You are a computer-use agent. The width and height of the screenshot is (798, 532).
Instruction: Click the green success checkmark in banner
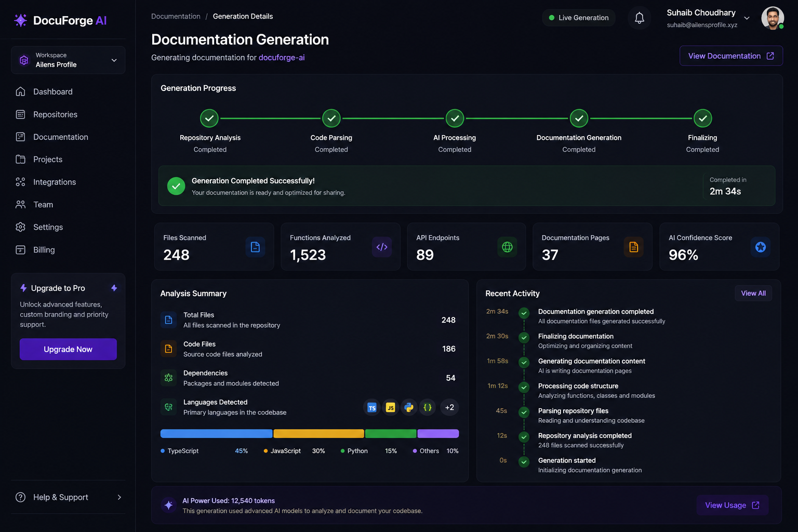[x=176, y=186]
